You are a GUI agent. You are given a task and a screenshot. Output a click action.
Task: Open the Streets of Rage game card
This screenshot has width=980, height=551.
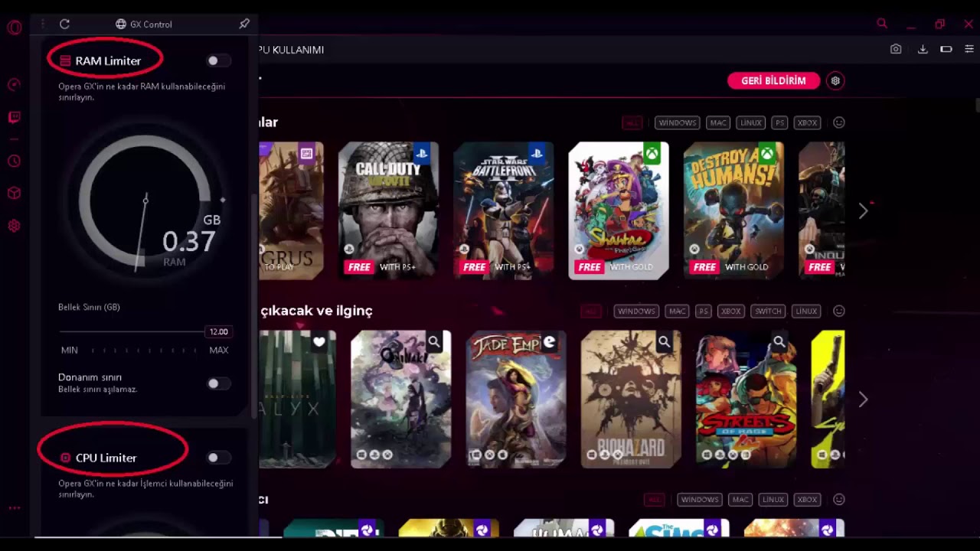pyautogui.click(x=746, y=399)
